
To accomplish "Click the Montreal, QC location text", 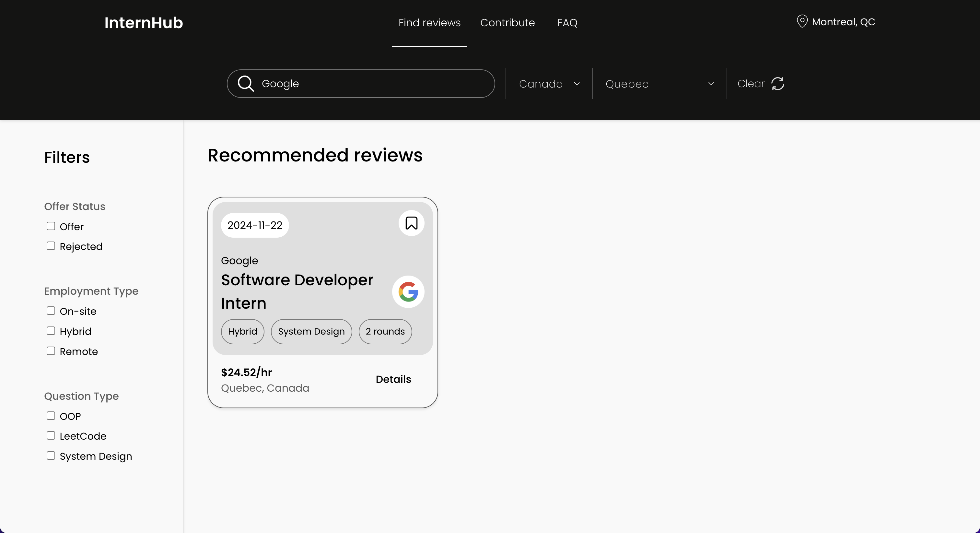I will coord(843,22).
